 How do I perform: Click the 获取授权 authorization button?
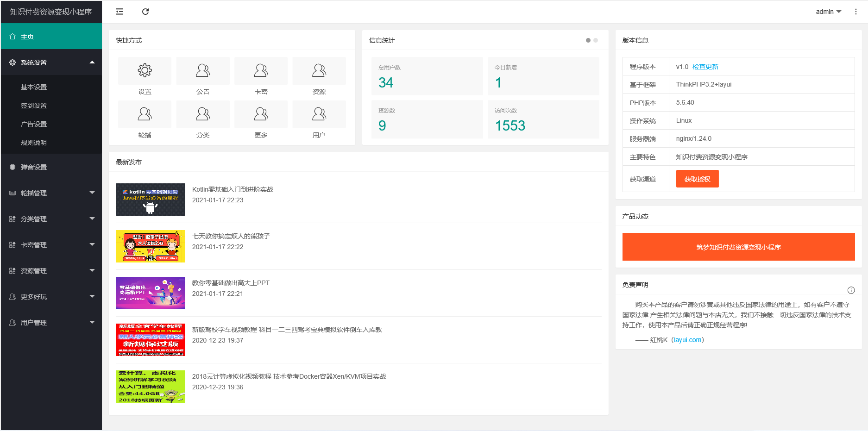click(697, 179)
